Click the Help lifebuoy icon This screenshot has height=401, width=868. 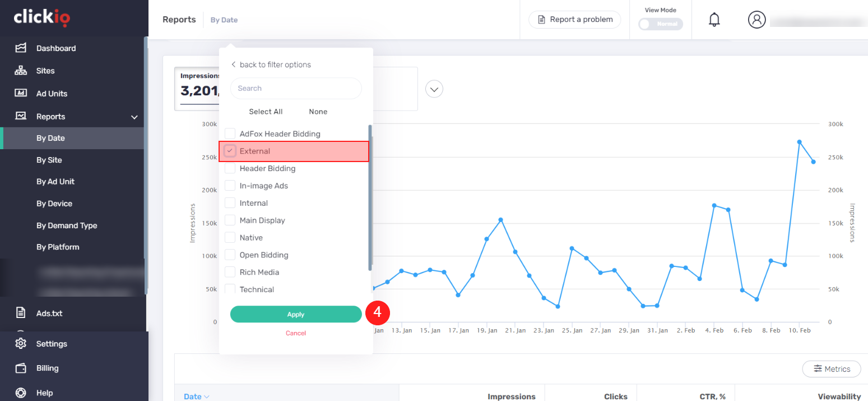coord(21,393)
